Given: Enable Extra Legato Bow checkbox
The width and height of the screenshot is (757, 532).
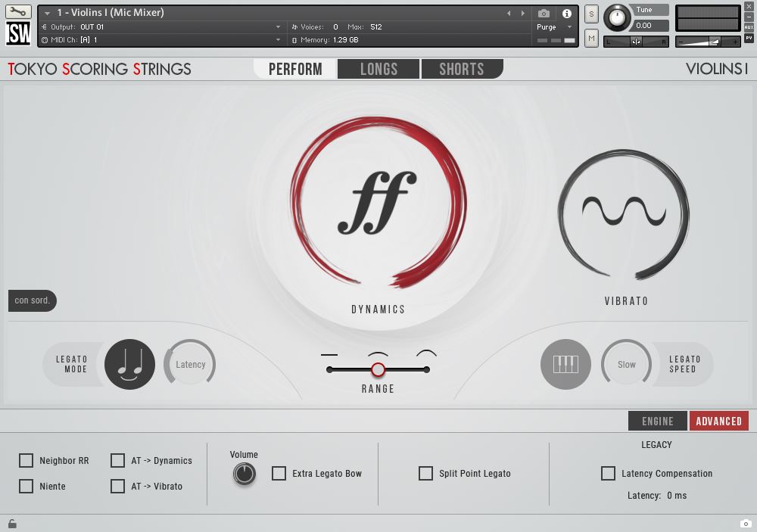Looking at the screenshot, I should click(279, 474).
